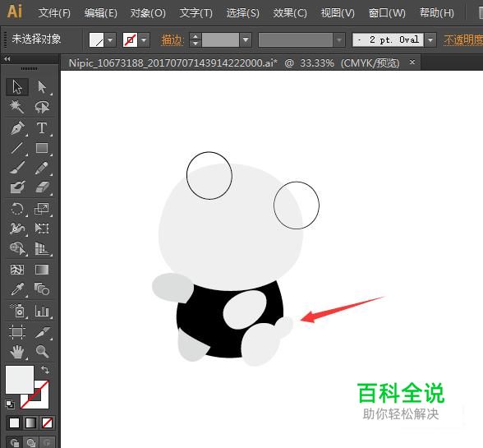Choose the Eraser tool

click(42, 187)
